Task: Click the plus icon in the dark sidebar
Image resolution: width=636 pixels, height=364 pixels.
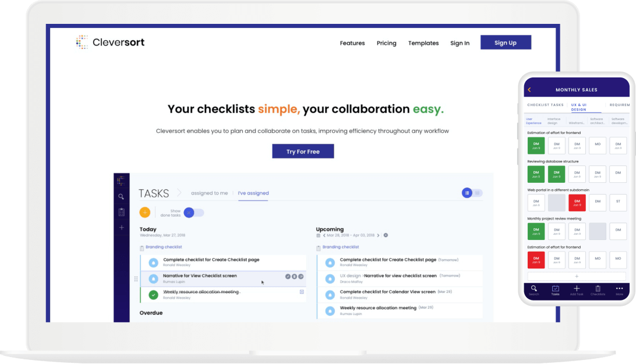Action: click(121, 227)
